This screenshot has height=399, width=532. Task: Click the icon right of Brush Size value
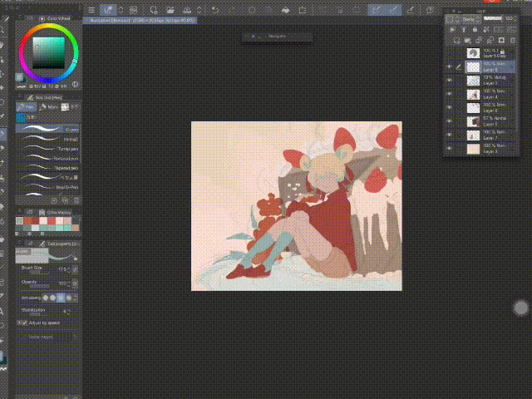click(x=76, y=269)
